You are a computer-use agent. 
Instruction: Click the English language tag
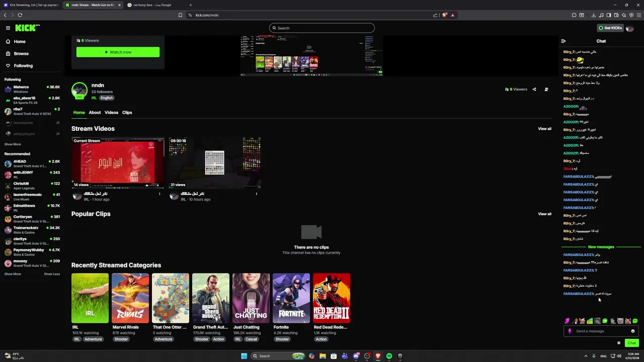coord(107,98)
